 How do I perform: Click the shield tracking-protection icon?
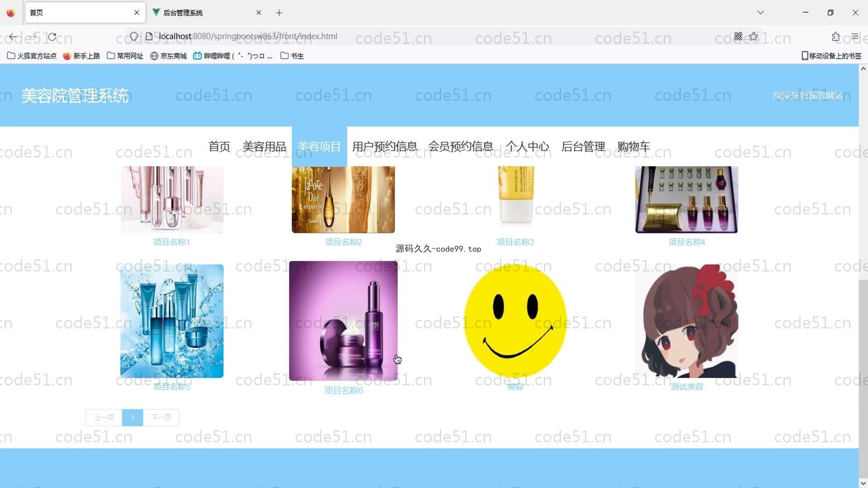tap(134, 36)
